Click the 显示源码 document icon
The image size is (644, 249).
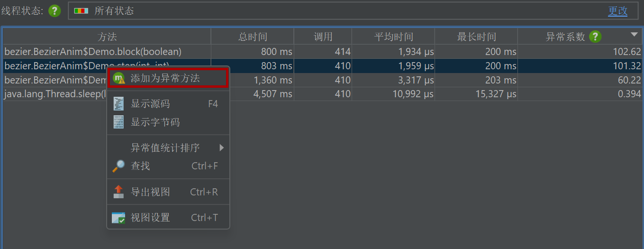pos(119,104)
